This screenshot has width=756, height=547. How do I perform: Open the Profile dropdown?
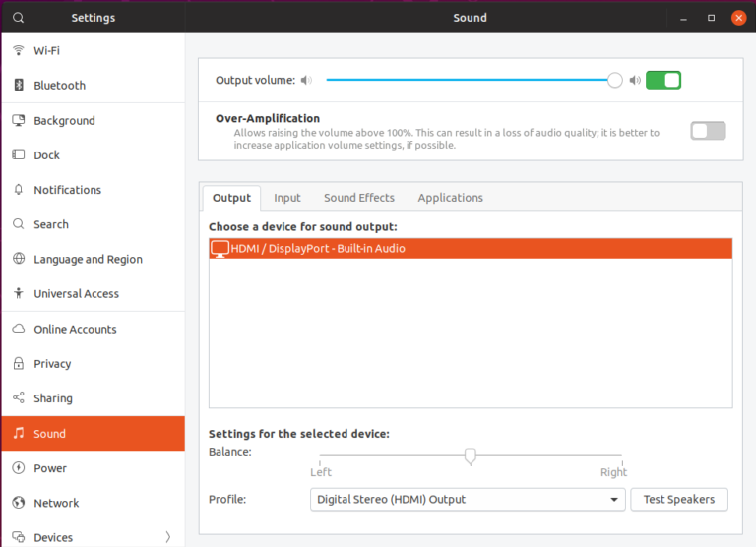click(468, 500)
